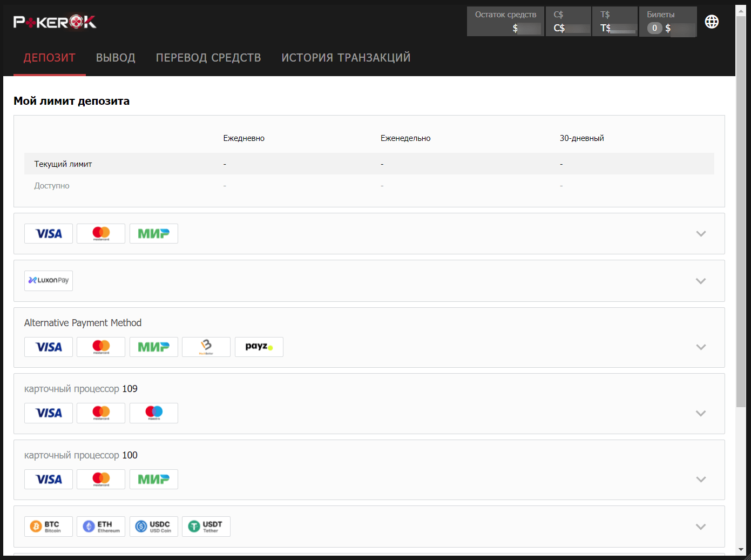
Task: Click the C$ balance box
Action: pos(569,22)
